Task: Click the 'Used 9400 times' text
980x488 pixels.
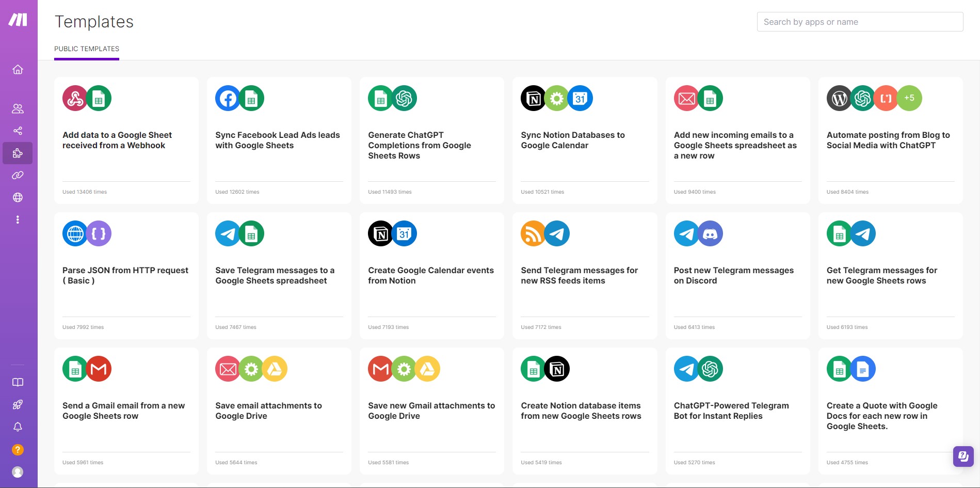Action: click(695, 192)
